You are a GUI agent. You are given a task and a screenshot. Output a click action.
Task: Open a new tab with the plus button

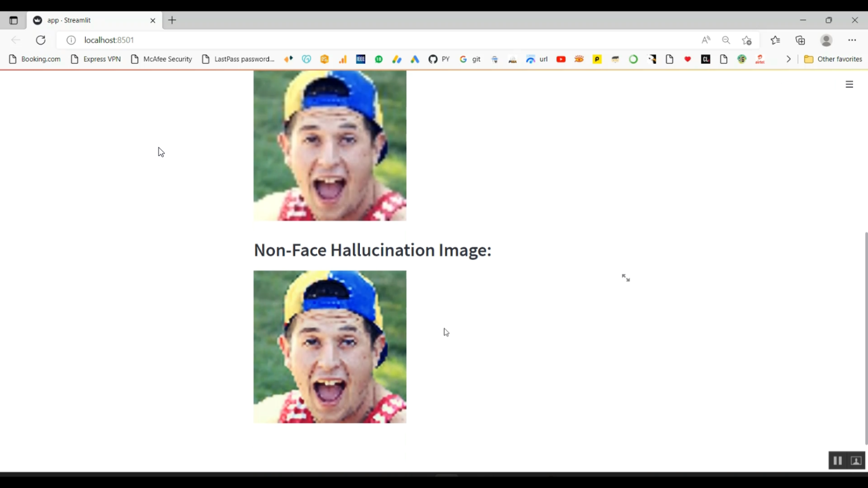(171, 20)
